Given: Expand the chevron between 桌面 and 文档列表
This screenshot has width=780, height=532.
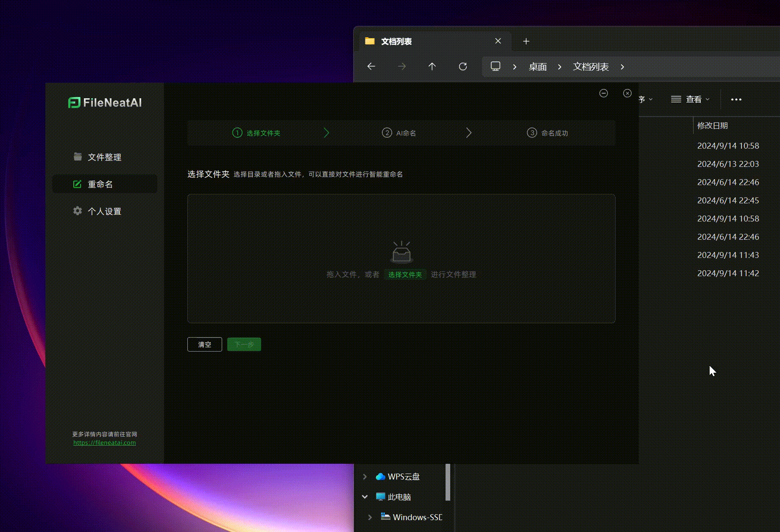Looking at the screenshot, I should [560, 67].
